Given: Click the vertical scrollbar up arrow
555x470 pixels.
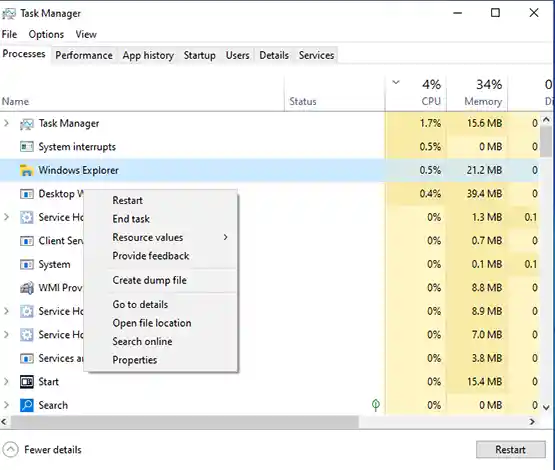Looking at the screenshot, I should pos(547,120).
